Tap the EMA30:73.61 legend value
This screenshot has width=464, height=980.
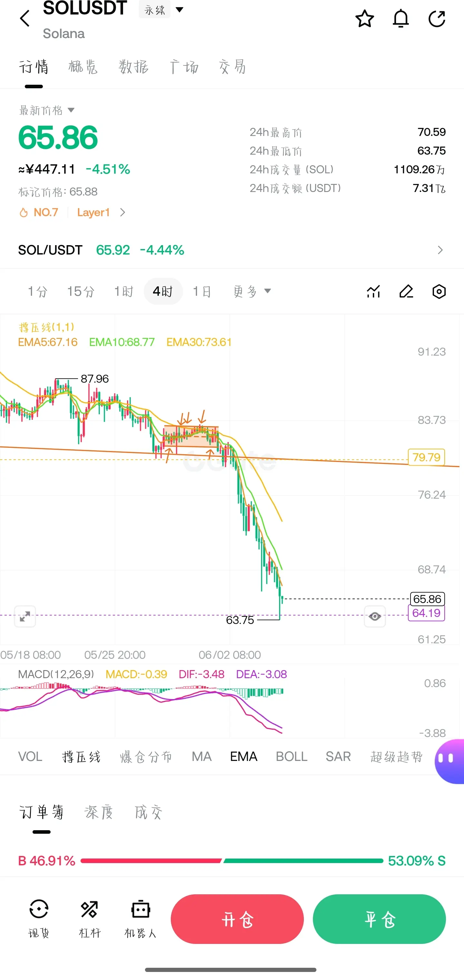pos(199,342)
